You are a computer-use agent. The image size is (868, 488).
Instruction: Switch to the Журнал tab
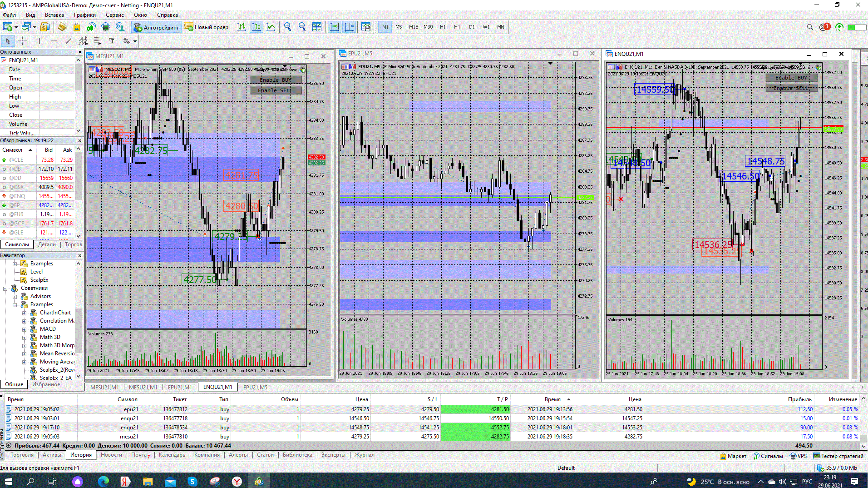point(364,455)
